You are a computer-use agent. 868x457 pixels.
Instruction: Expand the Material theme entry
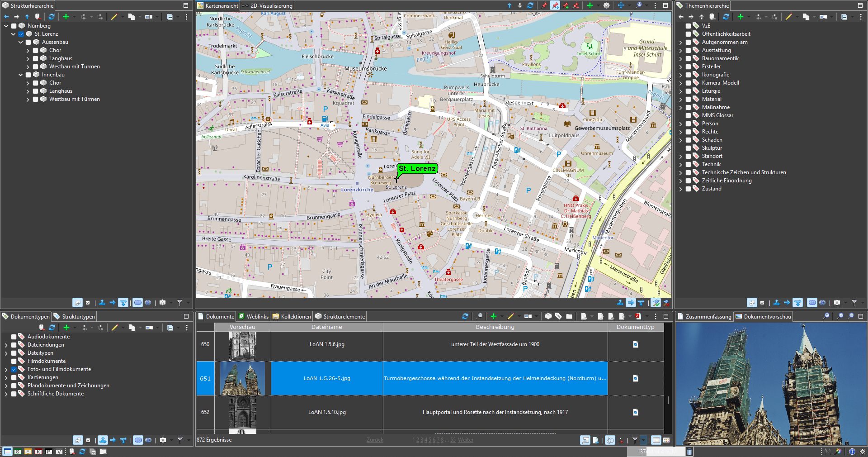pyautogui.click(x=681, y=99)
